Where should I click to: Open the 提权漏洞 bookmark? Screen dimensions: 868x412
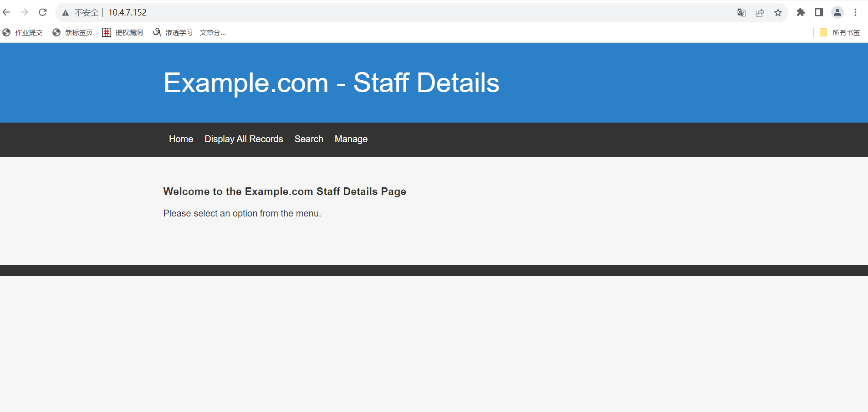123,32
